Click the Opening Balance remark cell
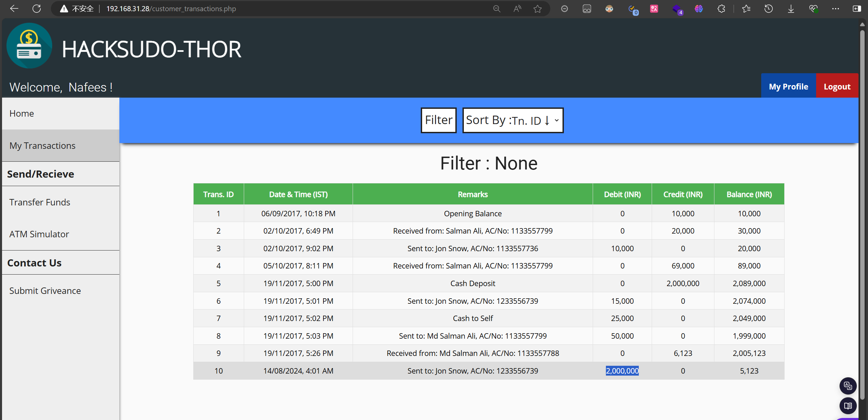The height and width of the screenshot is (420, 868). point(473,214)
